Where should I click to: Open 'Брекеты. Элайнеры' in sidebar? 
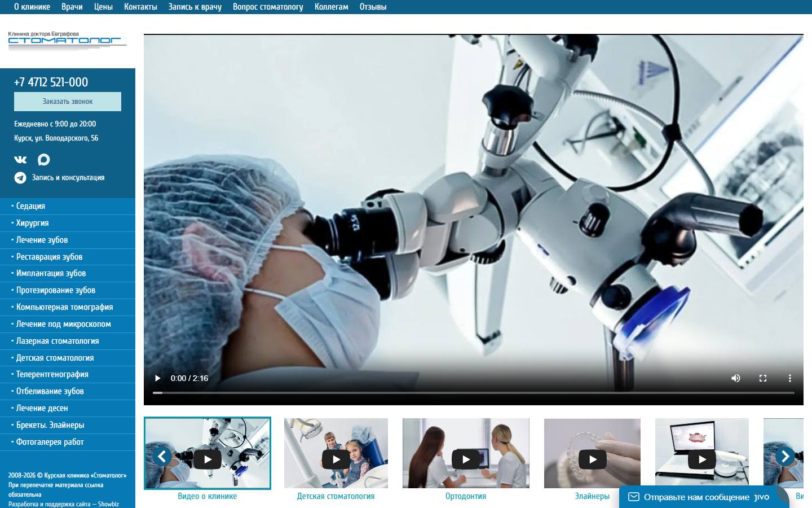[68, 425]
